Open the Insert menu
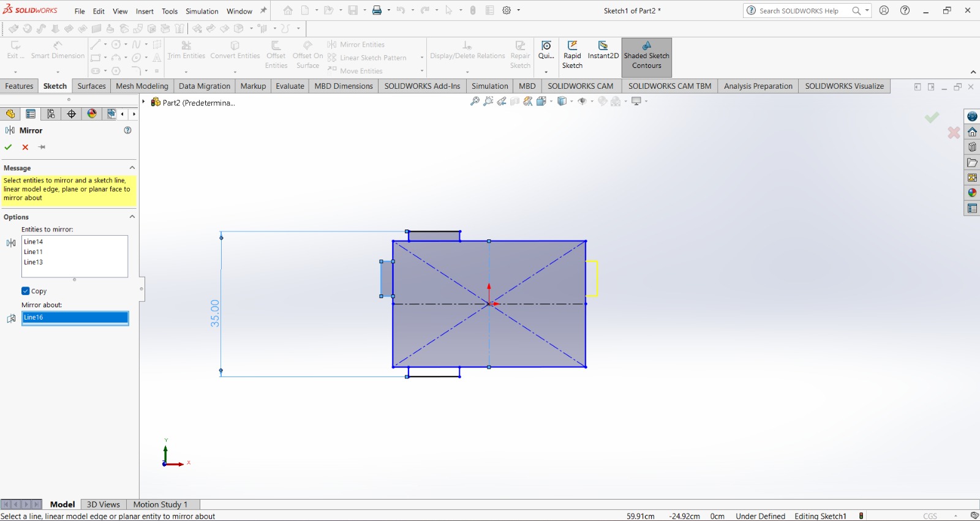980x521 pixels. (145, 11)
